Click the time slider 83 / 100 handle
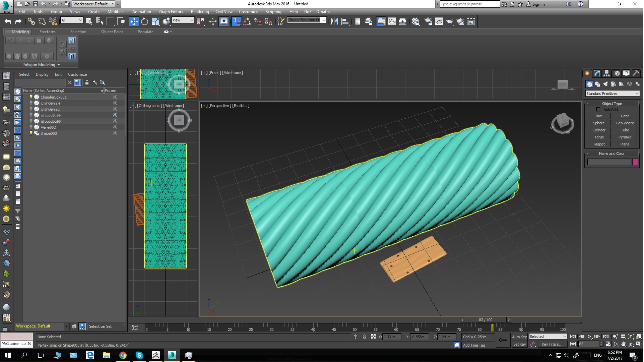Screen dimensions: 644x362 coord(485,320)
